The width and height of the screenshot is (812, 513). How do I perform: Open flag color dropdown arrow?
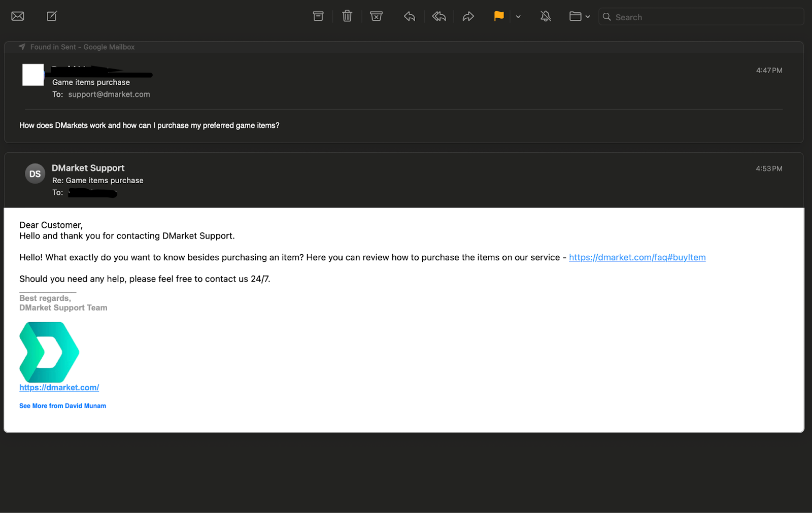tap(518, 17)
